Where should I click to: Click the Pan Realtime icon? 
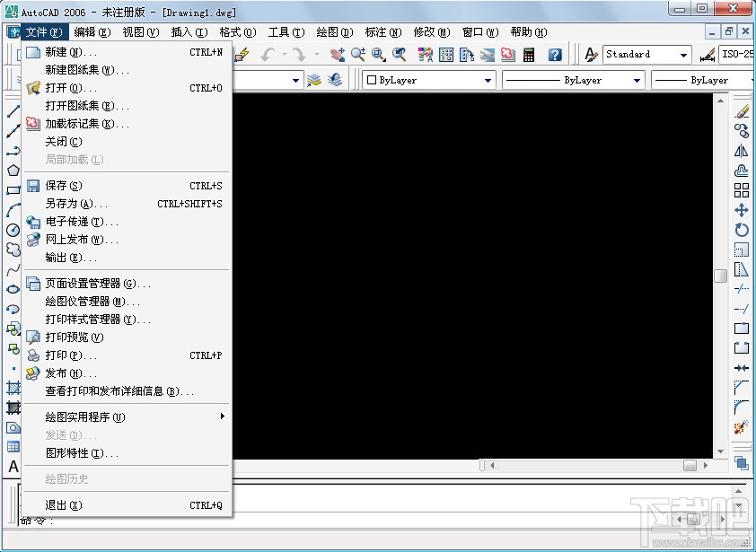click(336, 54)
